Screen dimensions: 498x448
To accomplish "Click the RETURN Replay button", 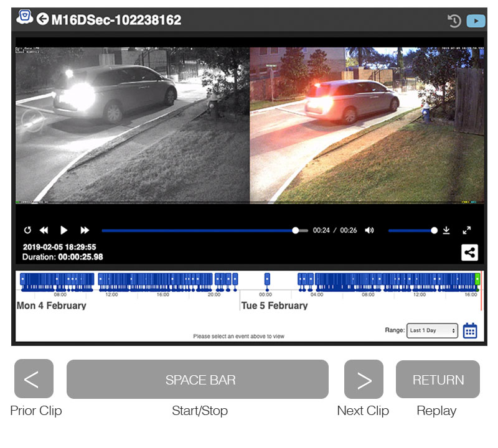I will click(x=438, y=379).
